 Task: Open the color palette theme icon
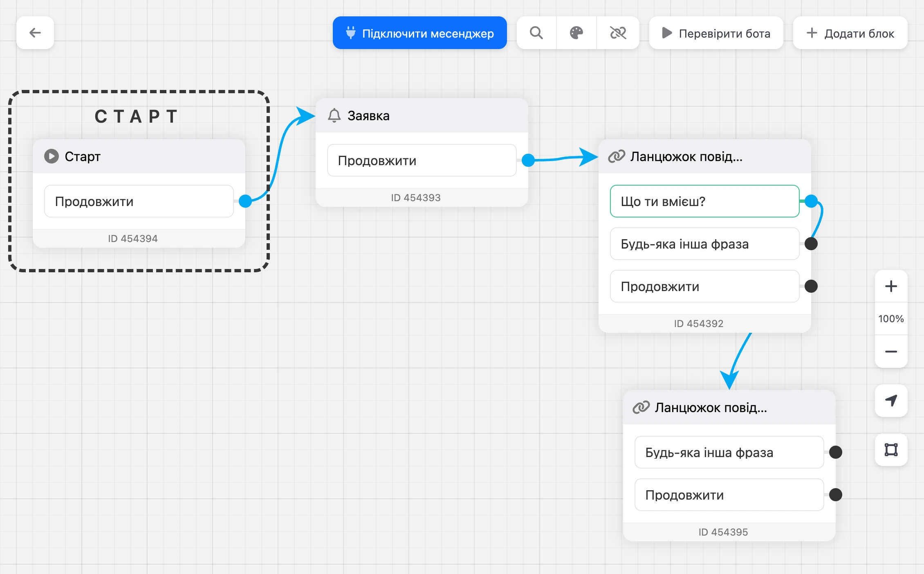576,33
